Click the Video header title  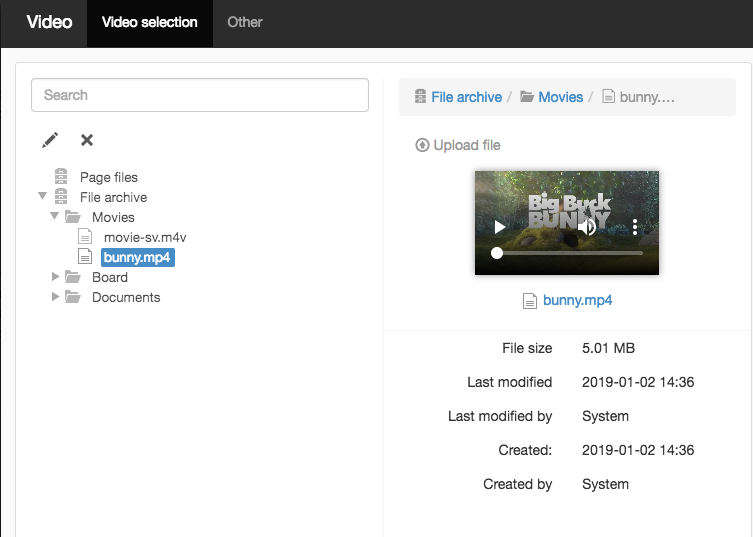tap(49, 22)
